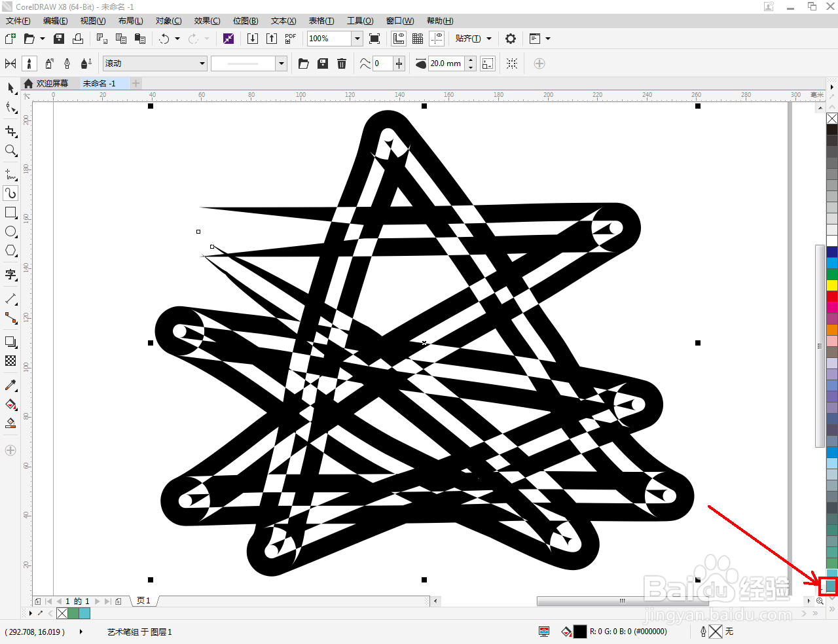Screen dimensions: 838x644
Task: Open the 位图(B) menu
Action: click(246, 21)
